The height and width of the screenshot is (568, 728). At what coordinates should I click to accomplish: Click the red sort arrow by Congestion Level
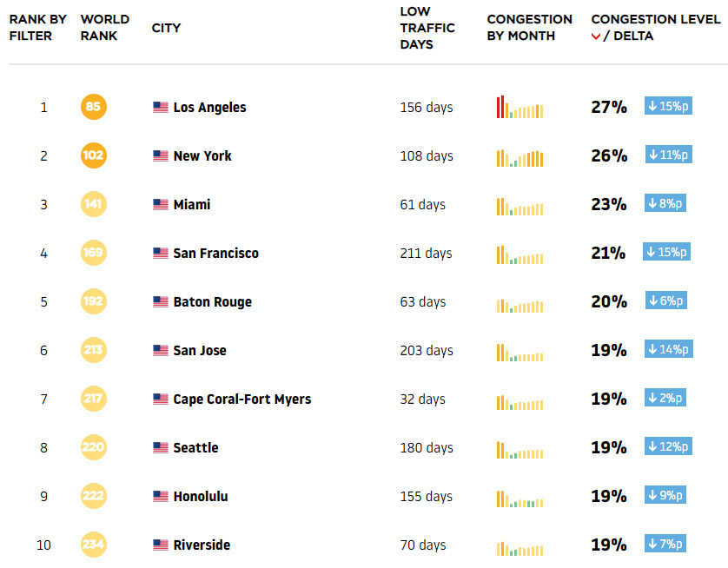596,36
